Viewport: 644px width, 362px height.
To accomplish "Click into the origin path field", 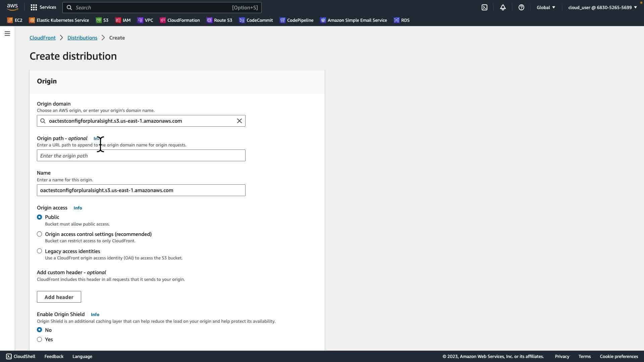I will tap(141, 156).
